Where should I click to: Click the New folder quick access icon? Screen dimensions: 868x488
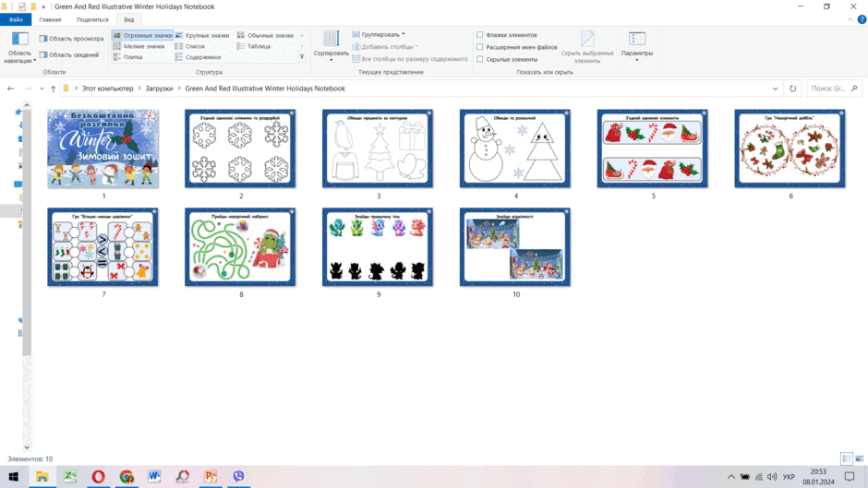33,6
